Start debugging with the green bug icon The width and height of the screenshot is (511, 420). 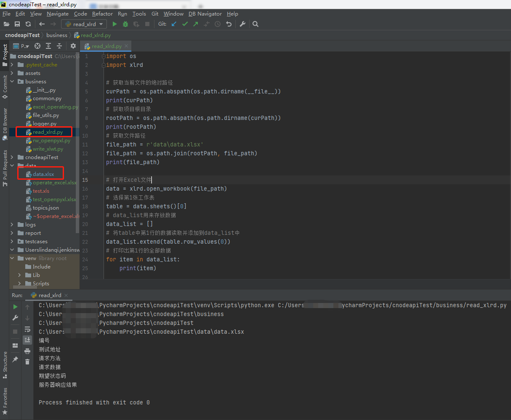pyautogui.click(x=125, y=24)
